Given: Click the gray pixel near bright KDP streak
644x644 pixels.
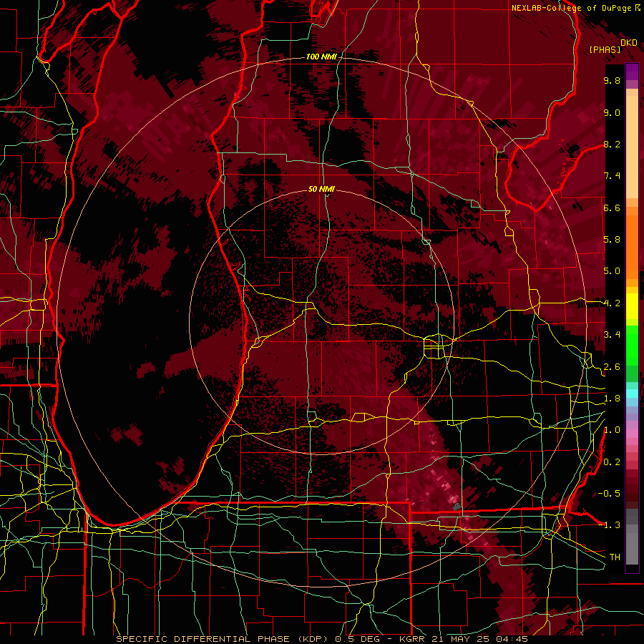Looking at the screenshot, I should tap(457, 507).
